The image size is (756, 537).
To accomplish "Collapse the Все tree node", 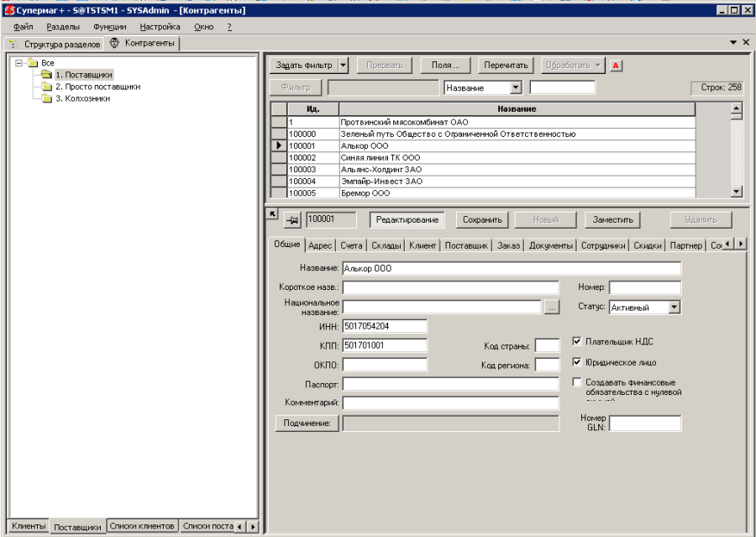I will pos(18,63).
